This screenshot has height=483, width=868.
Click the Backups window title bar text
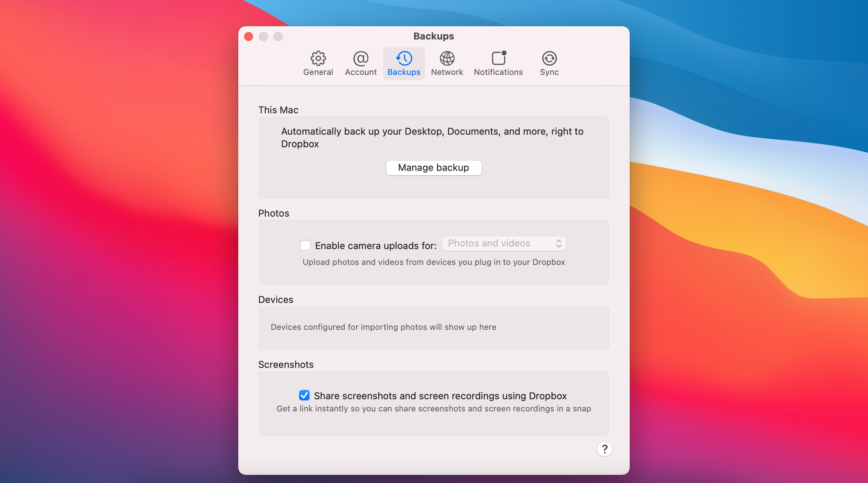[434, 36]
